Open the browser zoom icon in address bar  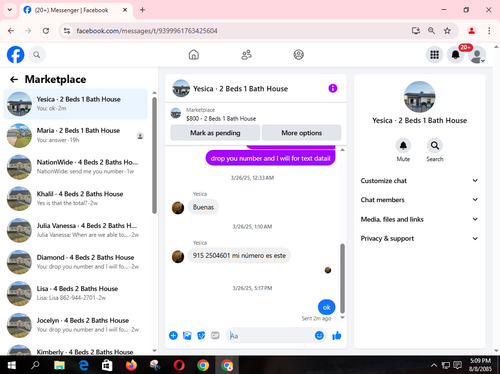431,31
